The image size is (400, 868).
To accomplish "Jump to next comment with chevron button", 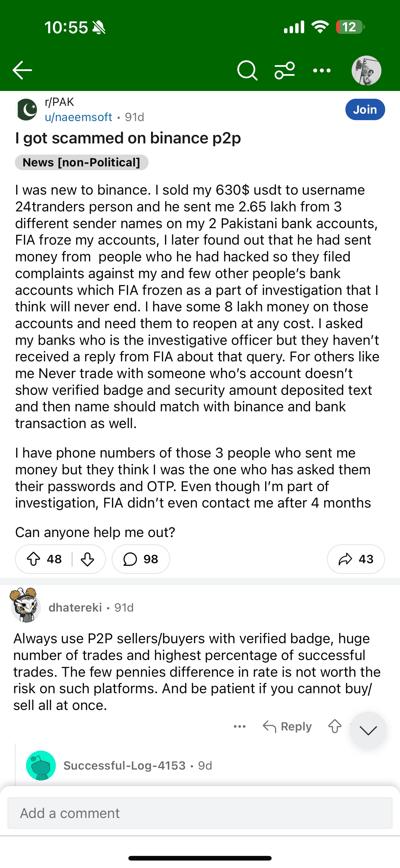I will tap(368, 730).
